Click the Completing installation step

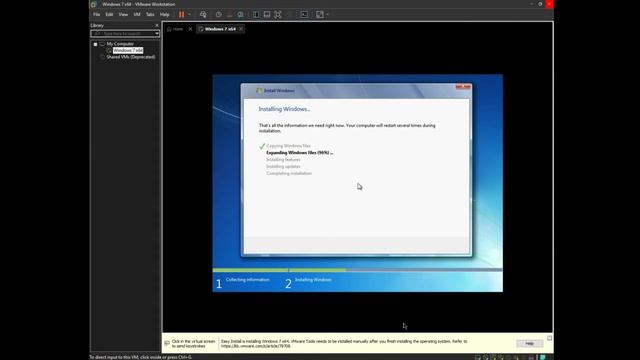point(289,173)
